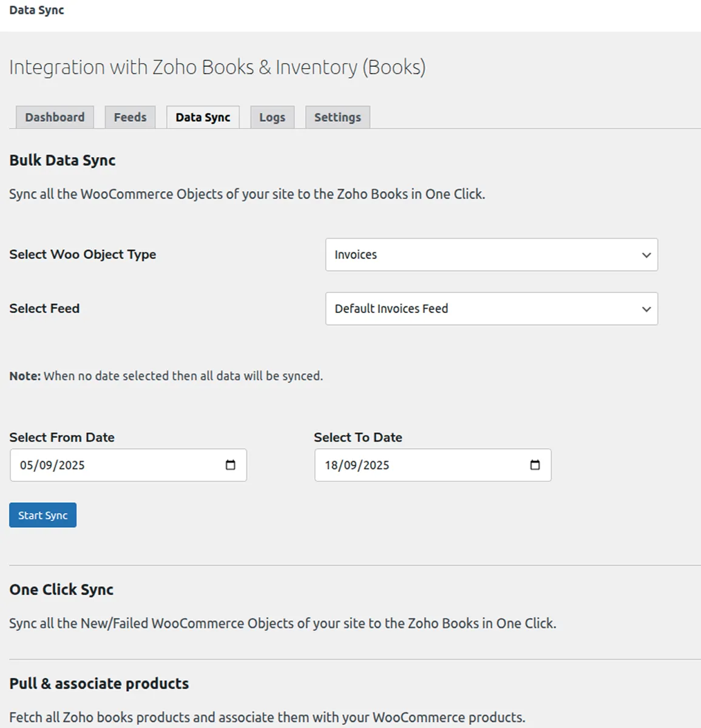Select the Data Sync tab

pyautogui.click(x=203, y=117)
